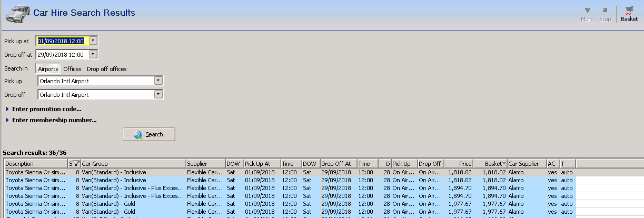Switch to the Offices tab
Screen dimensions: 644x218
click(x=73, y=69)
